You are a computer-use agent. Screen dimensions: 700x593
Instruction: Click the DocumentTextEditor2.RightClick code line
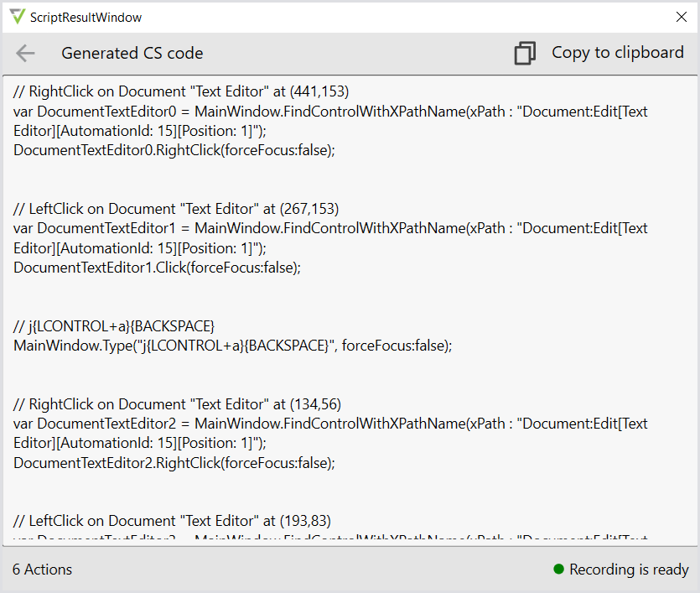coord(174,463)
